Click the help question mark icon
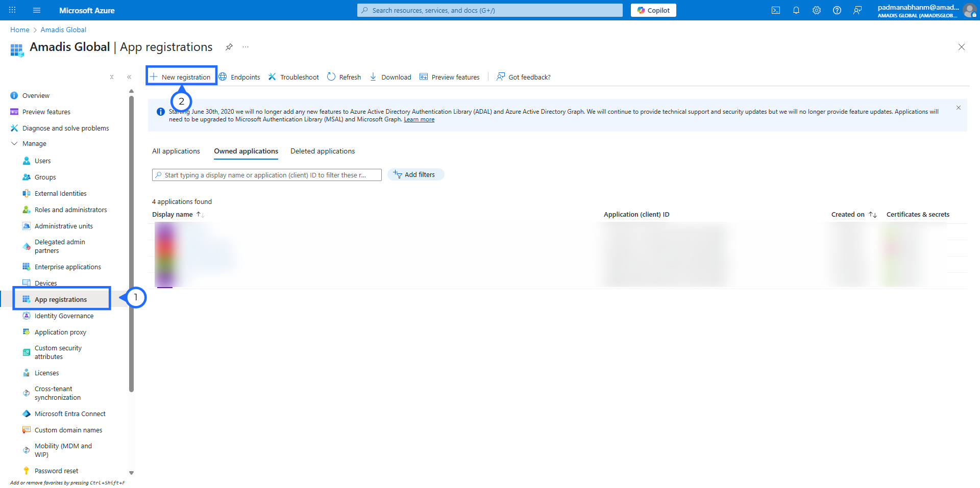Screen dimensions: 980x488 (837, 10)
